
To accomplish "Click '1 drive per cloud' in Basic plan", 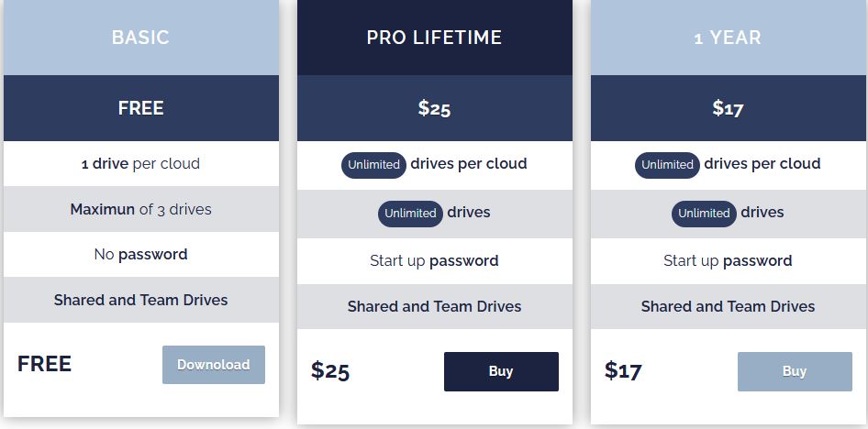I will (140, 164).
